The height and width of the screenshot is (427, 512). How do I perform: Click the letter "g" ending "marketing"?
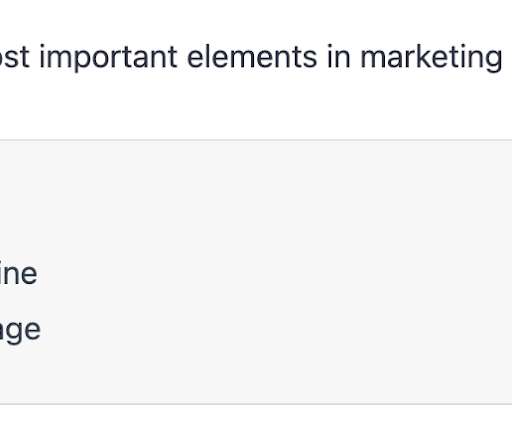(x=492, y=61)
